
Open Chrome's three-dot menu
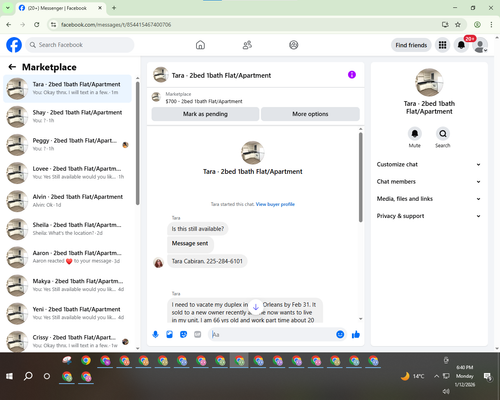coord(491,24)
